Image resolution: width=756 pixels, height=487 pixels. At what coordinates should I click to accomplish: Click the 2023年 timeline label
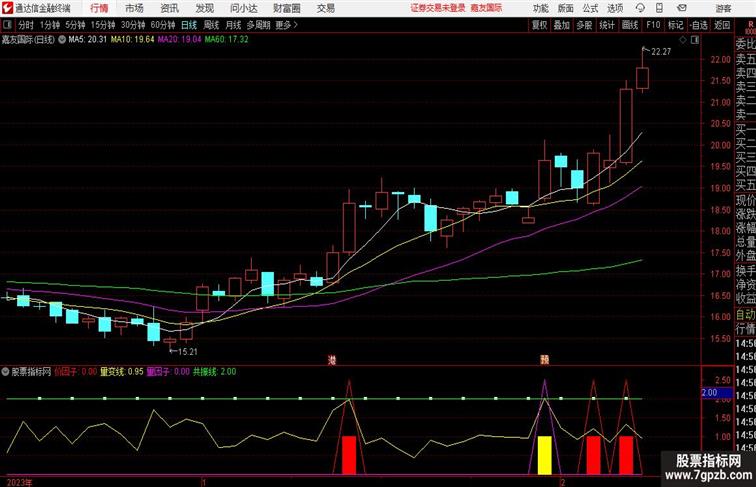(x=20, y=482)
